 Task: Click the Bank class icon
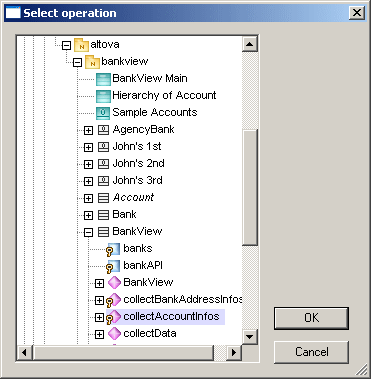pos(103,215)
